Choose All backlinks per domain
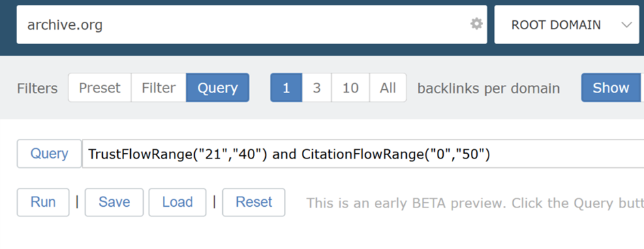This screenshot has height=249, width=644. coord(388,88)
